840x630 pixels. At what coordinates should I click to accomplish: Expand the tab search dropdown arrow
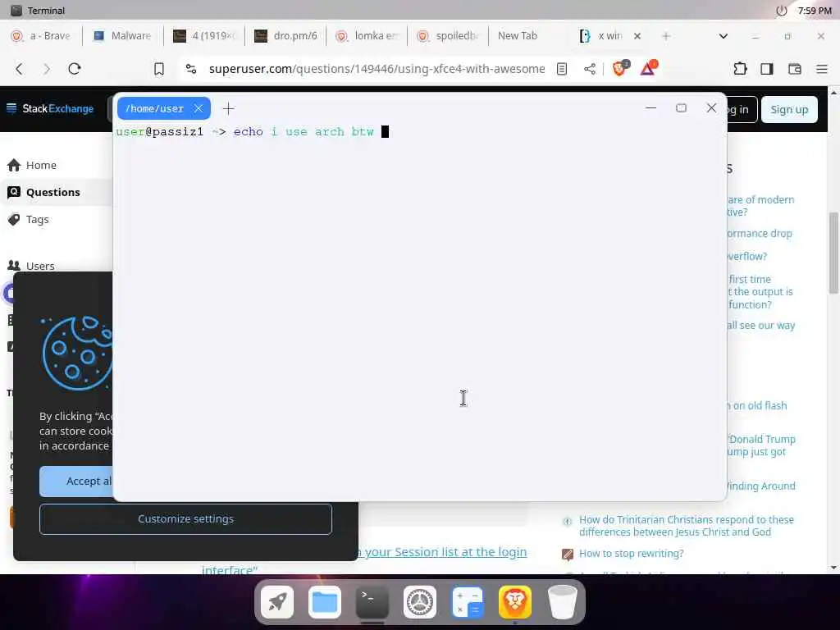[724, 36]
